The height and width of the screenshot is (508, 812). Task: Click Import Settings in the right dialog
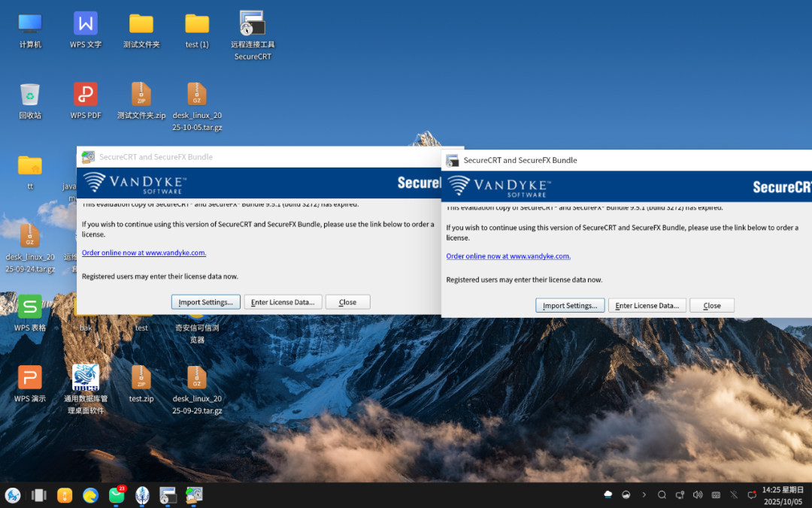coord(570,306)
